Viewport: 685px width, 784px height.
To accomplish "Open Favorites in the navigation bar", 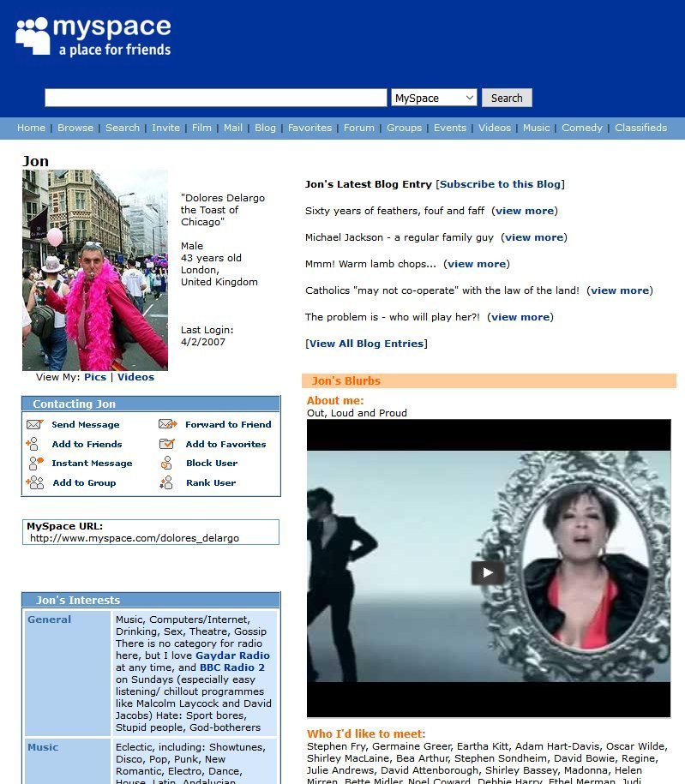I will tap(309, 128).
